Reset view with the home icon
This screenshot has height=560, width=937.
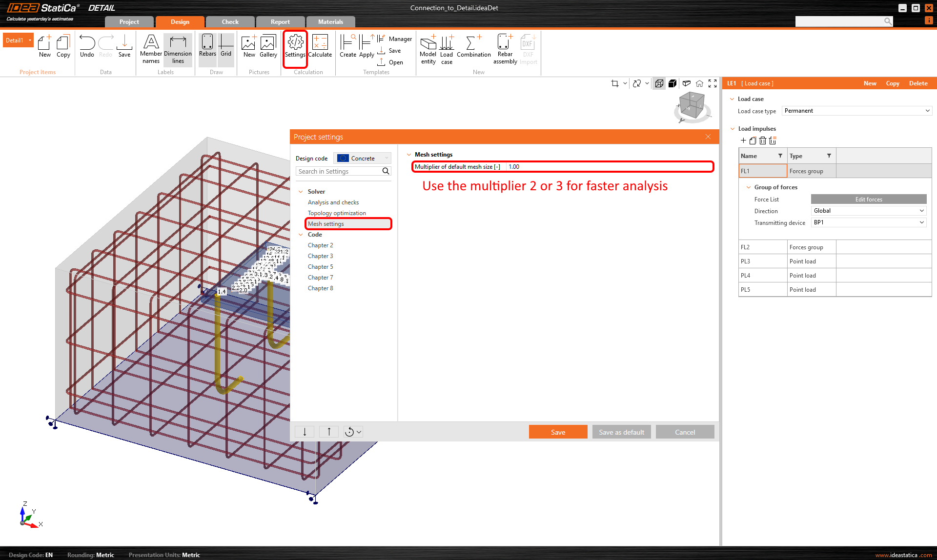click(699, 83)
